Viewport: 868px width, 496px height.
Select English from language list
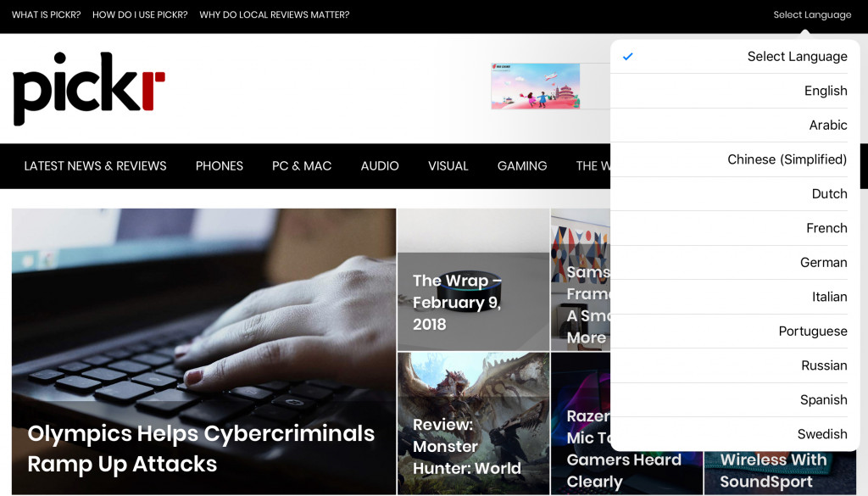point(735,91)
